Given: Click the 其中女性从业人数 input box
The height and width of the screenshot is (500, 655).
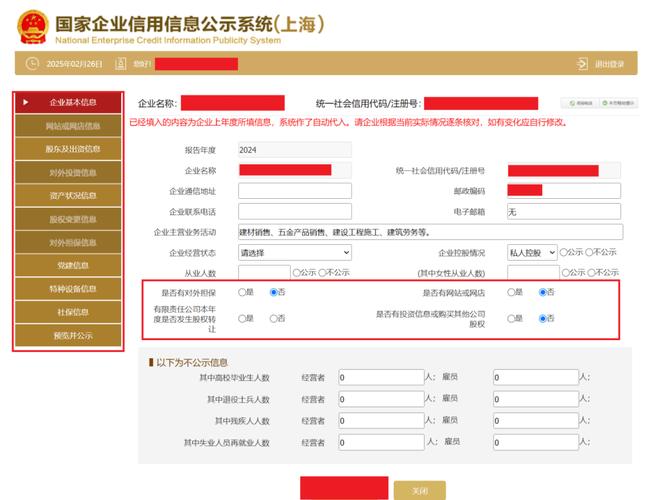Looking at the screenshot, I should tap(533, 273).
